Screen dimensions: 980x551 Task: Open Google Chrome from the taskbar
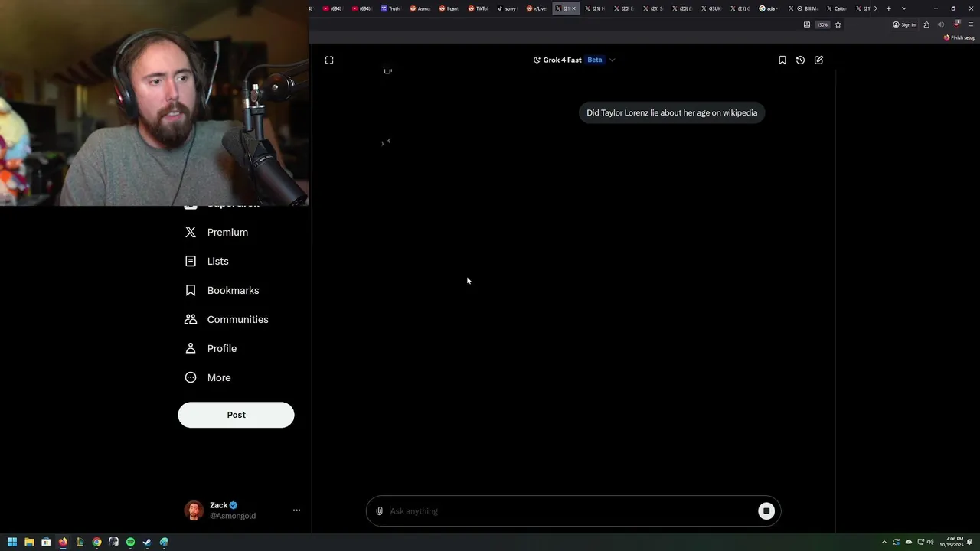tap(96, 542)
